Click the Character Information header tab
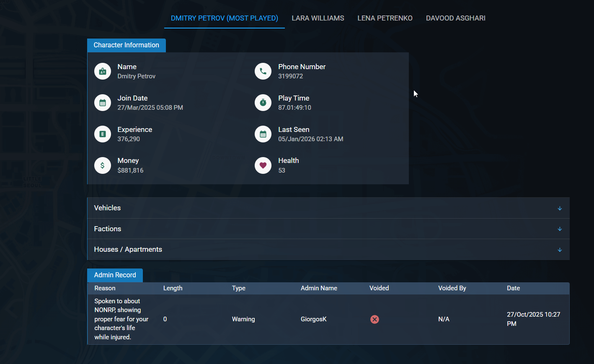The height and width of the screenshot is (364, 594). (127, 45)
